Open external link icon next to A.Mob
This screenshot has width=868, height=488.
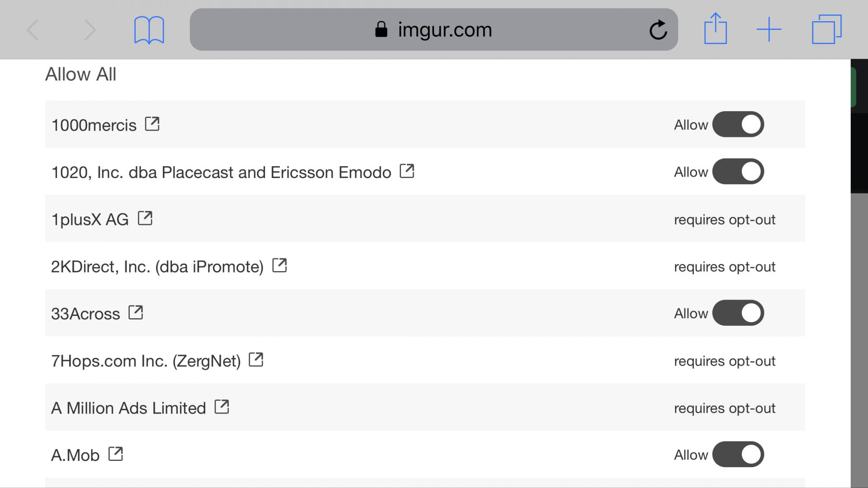(116, 454)
